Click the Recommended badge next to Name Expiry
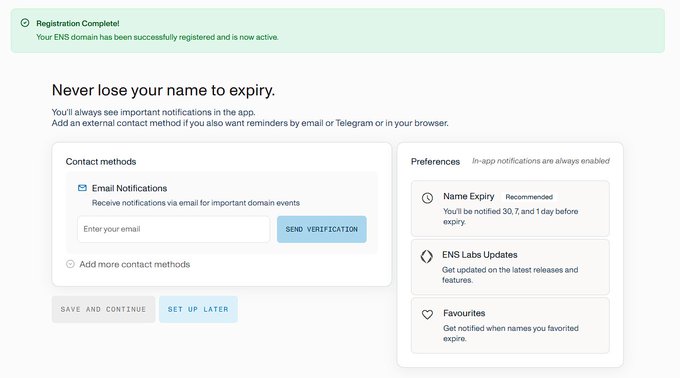This screenshot has width=680, height=378. tap(529, 197)
